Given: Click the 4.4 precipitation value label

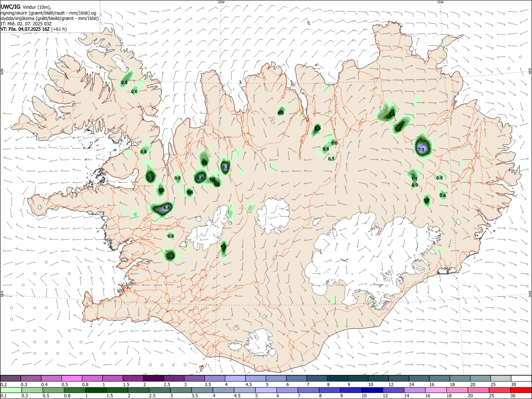Looking at the screenshot, I should pyautogui.click(x=200, y=178).
